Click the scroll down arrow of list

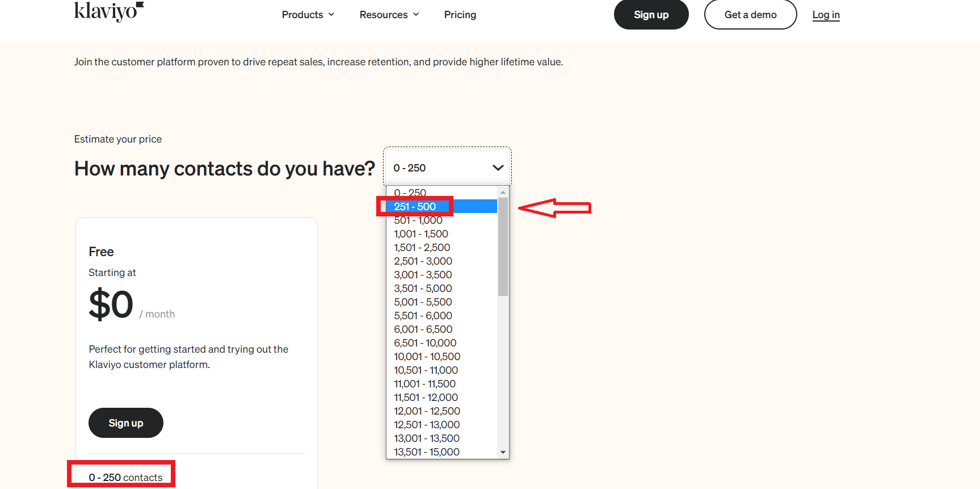point(503,453)
